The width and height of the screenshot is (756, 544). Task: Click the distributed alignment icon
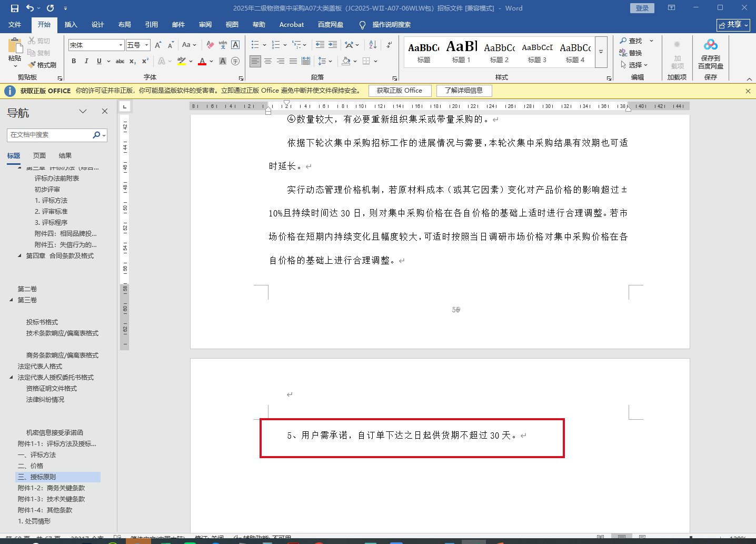pos(306,61)
